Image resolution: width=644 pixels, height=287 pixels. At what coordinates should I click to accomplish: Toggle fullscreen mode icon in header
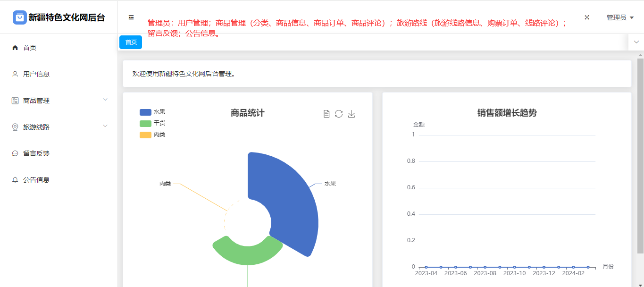[x=587, y=17]
